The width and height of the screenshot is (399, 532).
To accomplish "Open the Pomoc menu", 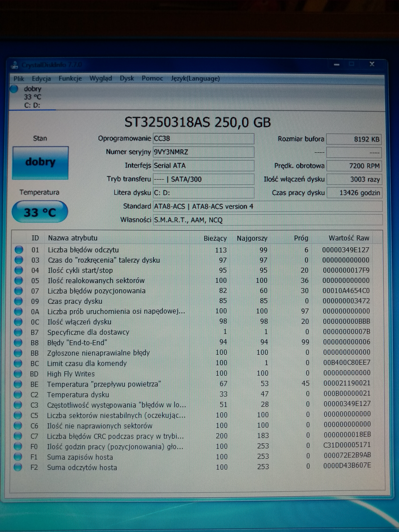I will point(152,78).
